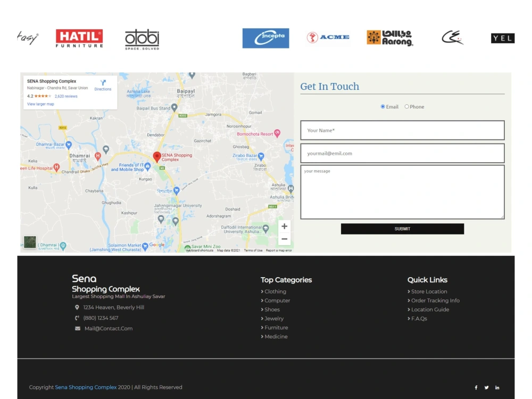This screenshot has height=399, width=532.
Task: Open View larger map link
Action: pyautogui.click(x=40, y=104)
